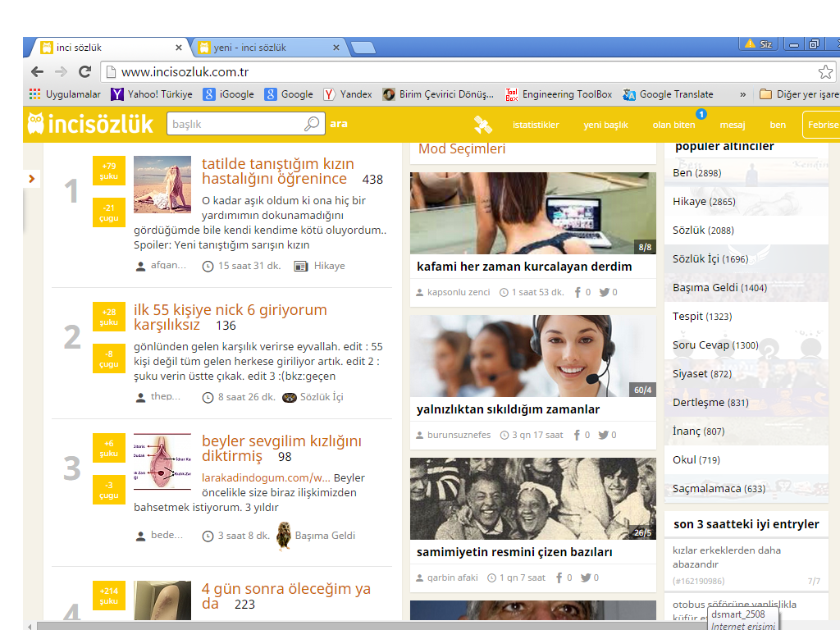The width and height of the screenshot is (840, 630).
Task: Bookmark this page with the star icon
Action: [x=825, y=72]
